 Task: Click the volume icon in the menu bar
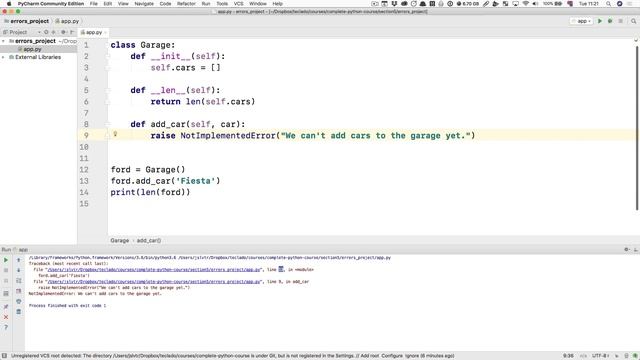(x=535, y=4)
